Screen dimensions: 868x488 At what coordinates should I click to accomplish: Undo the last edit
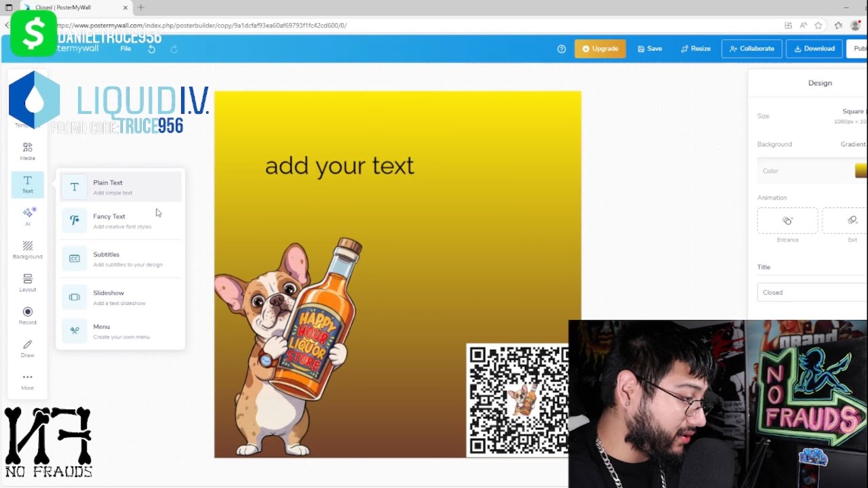click(151, 49)
